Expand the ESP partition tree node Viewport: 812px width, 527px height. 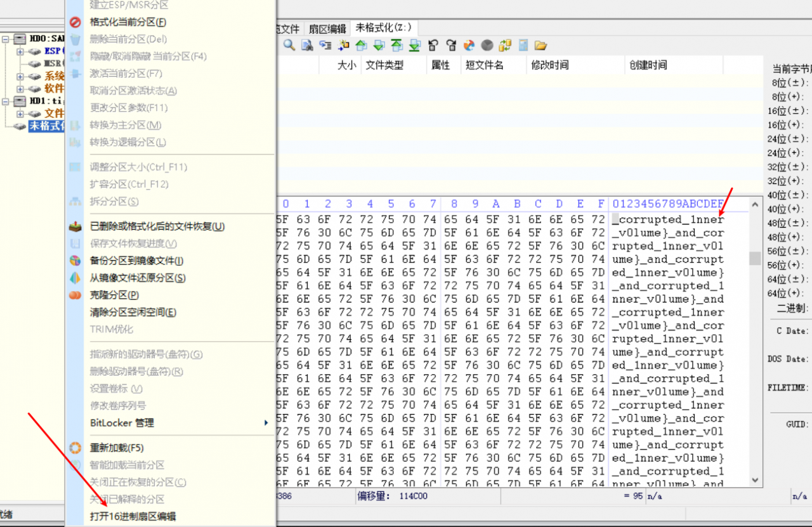pos(20,51)
